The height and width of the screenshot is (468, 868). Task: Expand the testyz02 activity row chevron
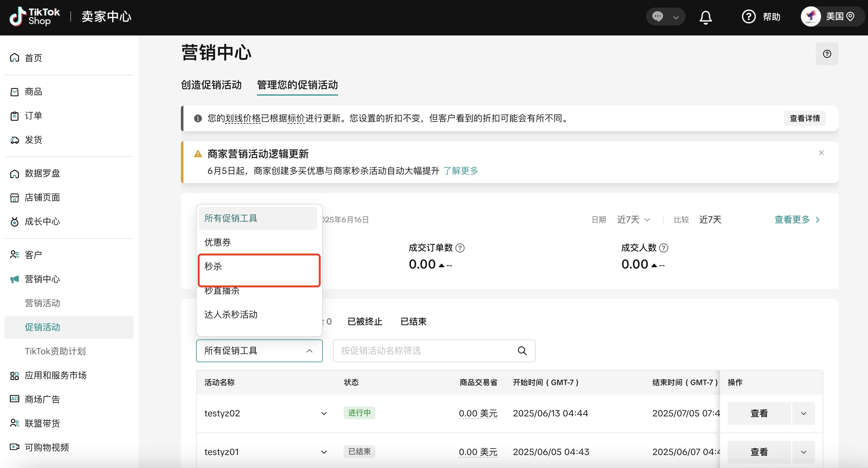click(x=324, y=414)
